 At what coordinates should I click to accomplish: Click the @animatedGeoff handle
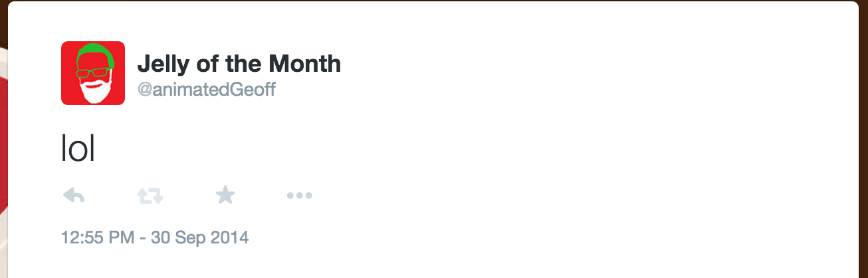click(x=206, y=88)
